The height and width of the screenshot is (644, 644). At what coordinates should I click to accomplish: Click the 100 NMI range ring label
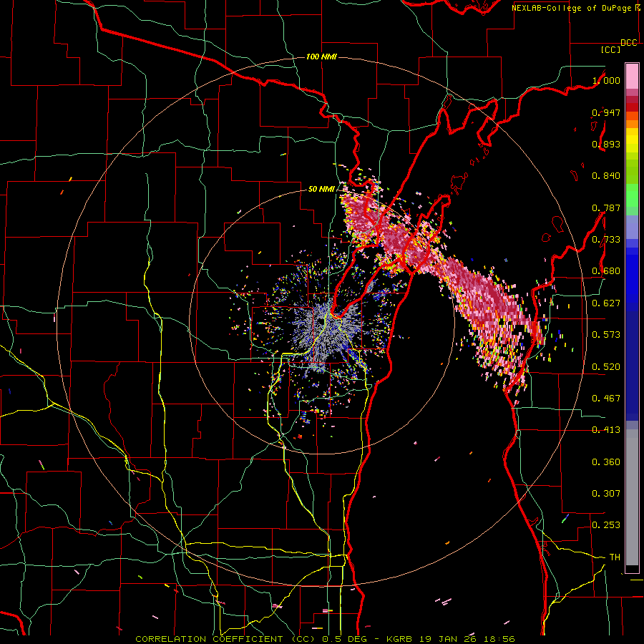coord(321,57)
